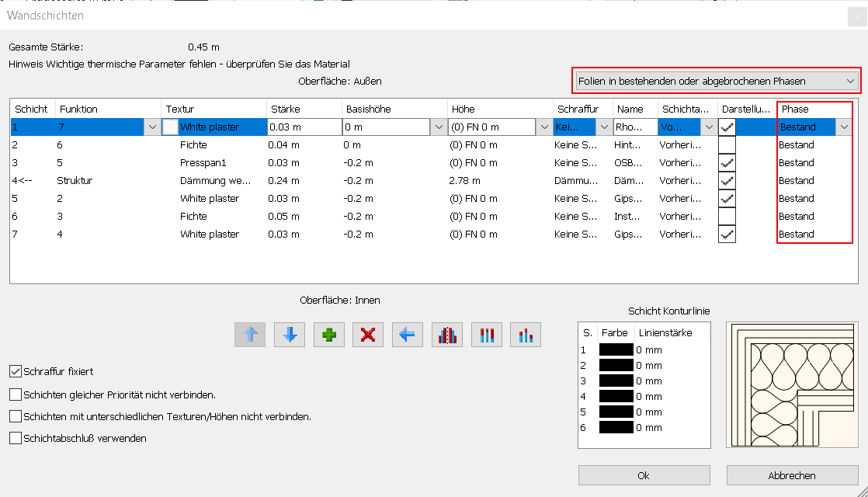
Task: Click the Inst... name cell
Action: 627,217
